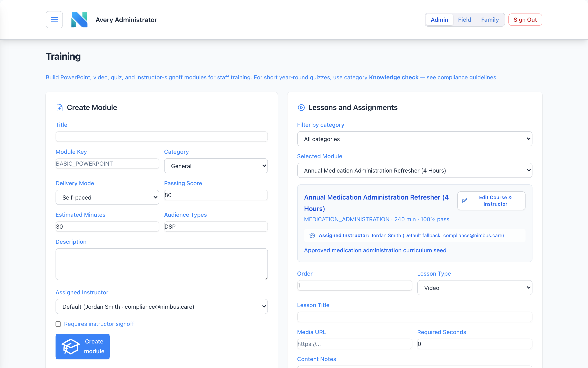Enable Requires instructor signoff checkbox
The width and height of the screenshot is (588, 368).
click(58, 324)
